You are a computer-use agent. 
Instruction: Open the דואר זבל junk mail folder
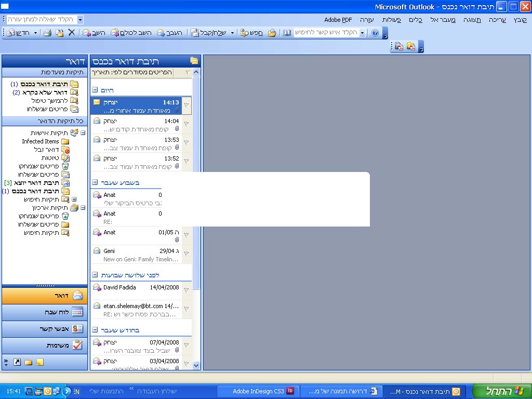pos(51,150)
